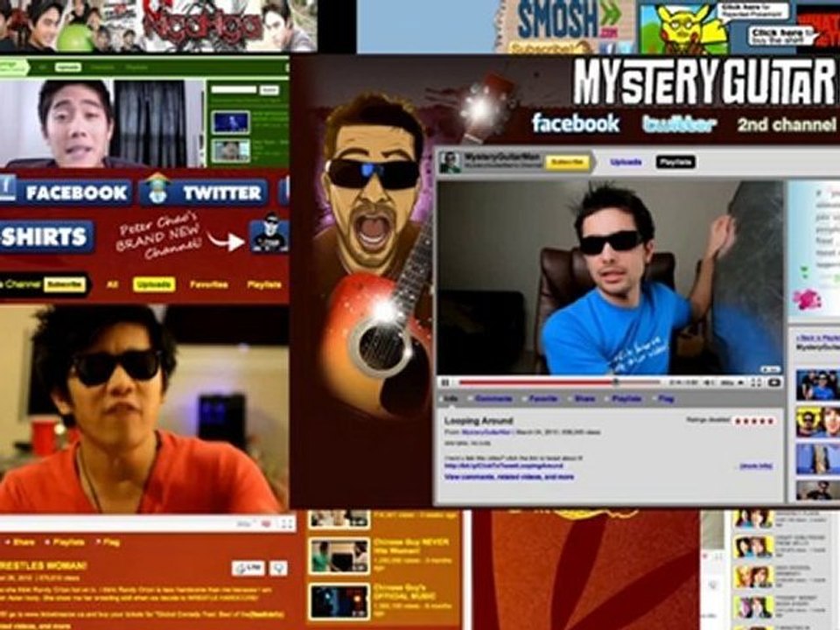The height and width of the screenshot is (630, 840).
Task: Click the green channel's playing video
Action: [101, 123]
